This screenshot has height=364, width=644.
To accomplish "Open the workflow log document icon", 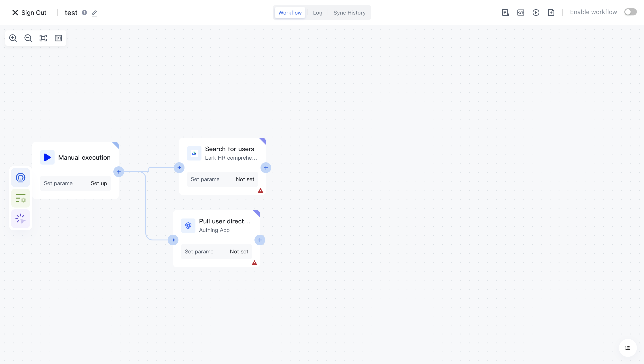I will [505, 12].
